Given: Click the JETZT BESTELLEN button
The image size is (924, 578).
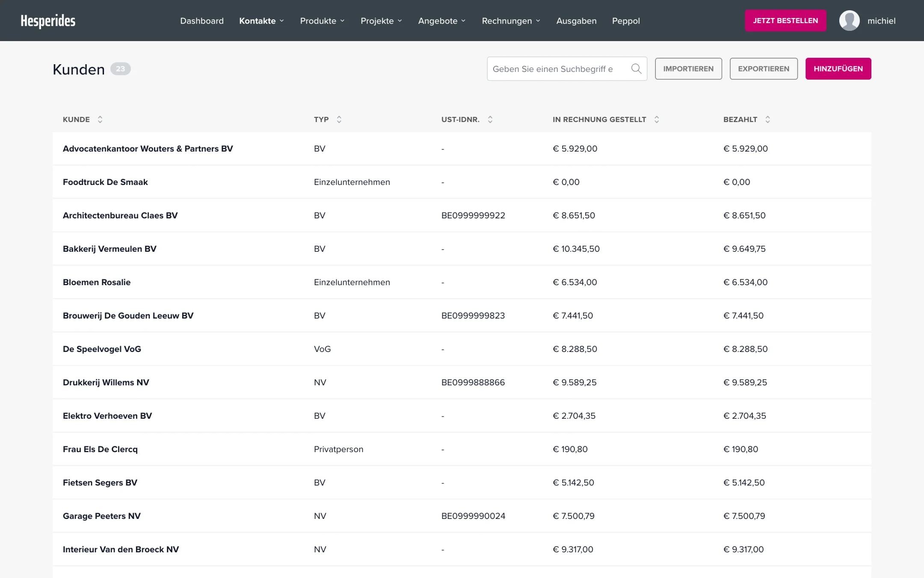Looking at the screenshot, I should click(785, 21).
